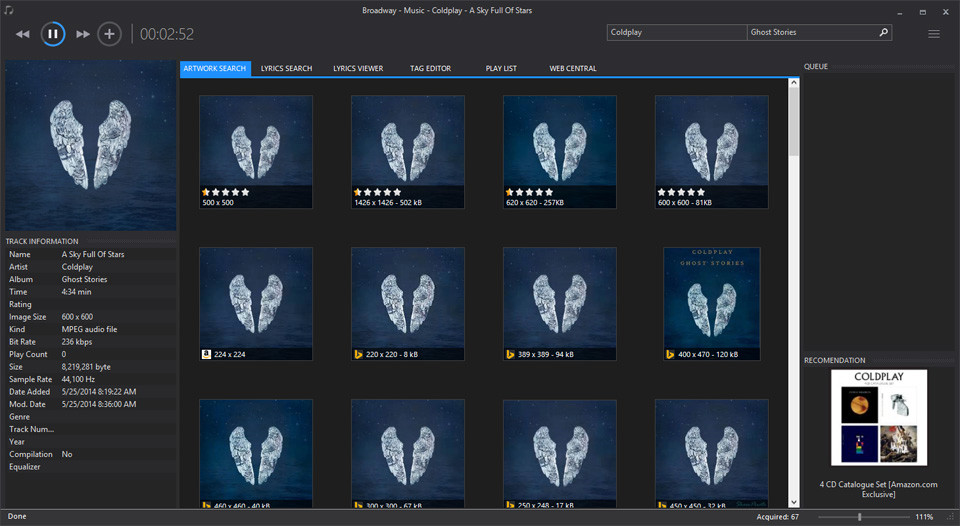Click the star rating on 600 x 600 artwork
The height and width of the screenshot is (526, 960).
[681, 192]
